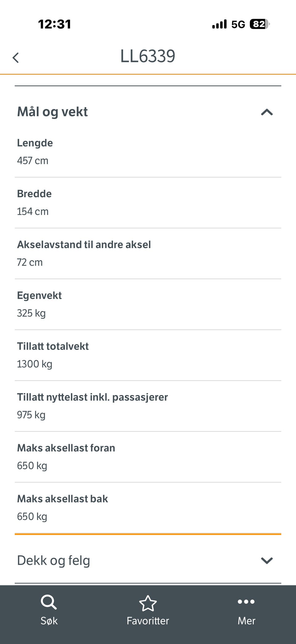Tap Maks aksellast foran entry
This screenshot has width=296, height=644.
coord(148,457)
